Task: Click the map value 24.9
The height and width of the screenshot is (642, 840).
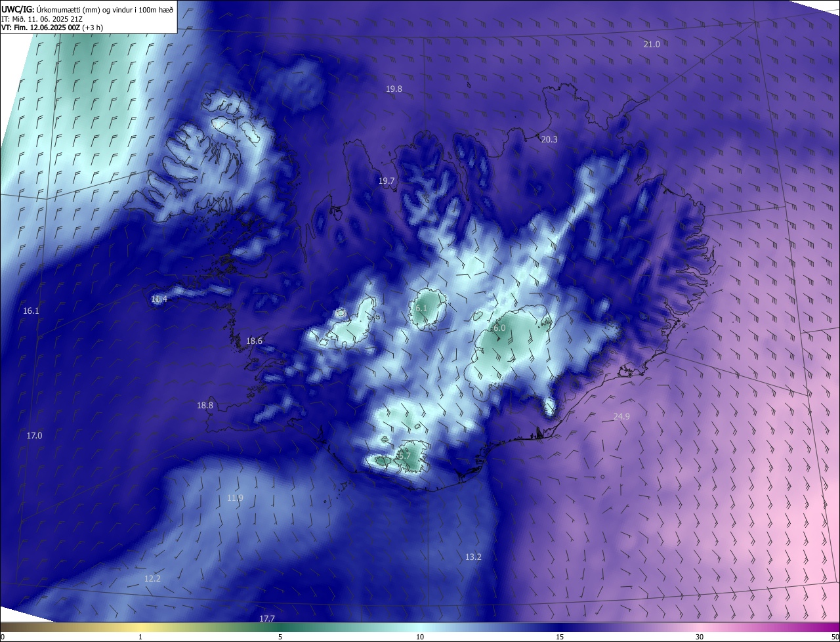Action: tap(621, 417)
